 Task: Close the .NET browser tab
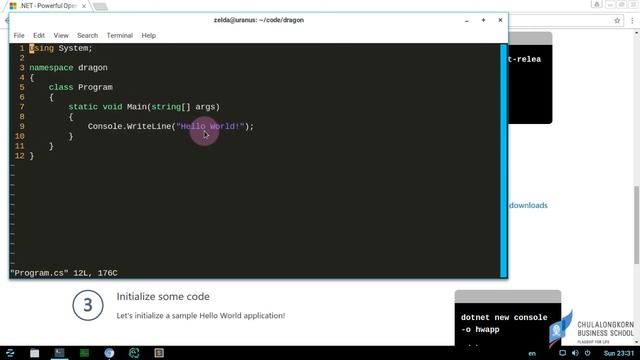click(x=84, y=6)
